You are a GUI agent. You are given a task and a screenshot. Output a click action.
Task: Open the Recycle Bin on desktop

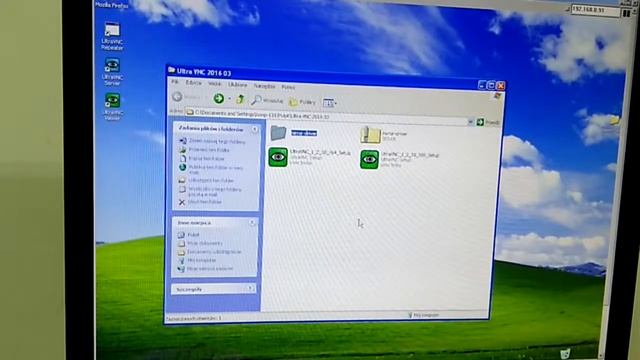pos(565,353)
